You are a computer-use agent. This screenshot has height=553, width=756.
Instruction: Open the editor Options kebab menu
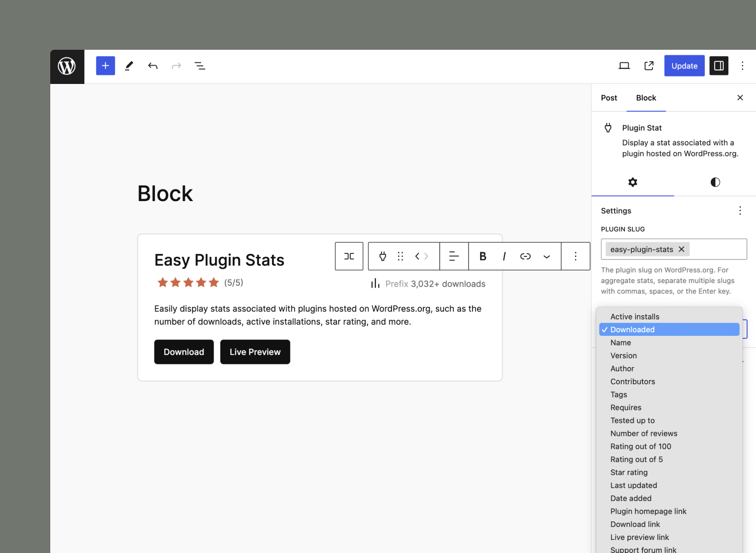[x=742, y=66]
